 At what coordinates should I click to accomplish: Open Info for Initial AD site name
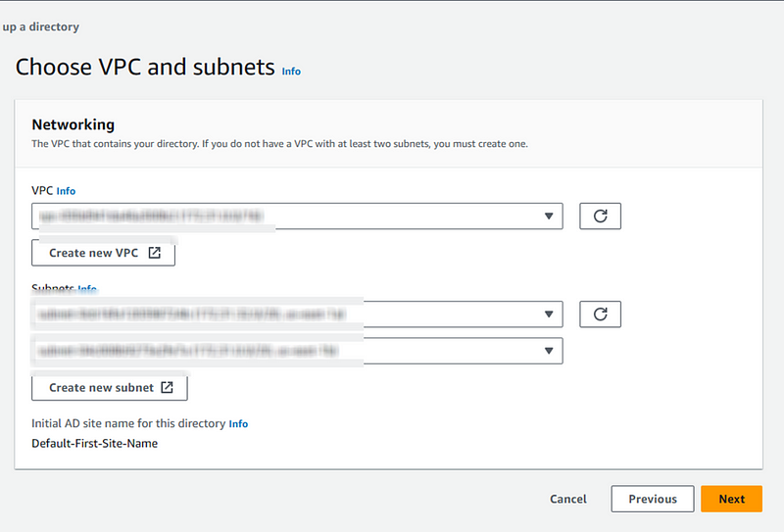click(238, 424)
